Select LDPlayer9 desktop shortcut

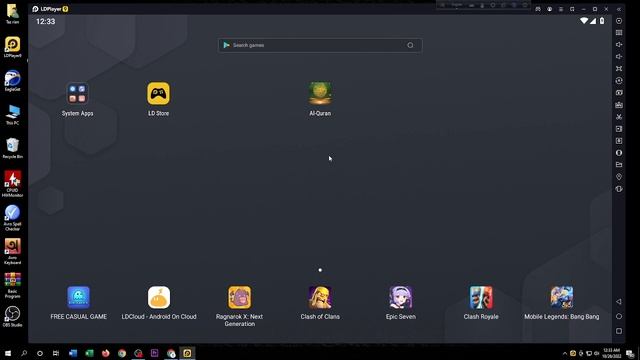point(13,47)
